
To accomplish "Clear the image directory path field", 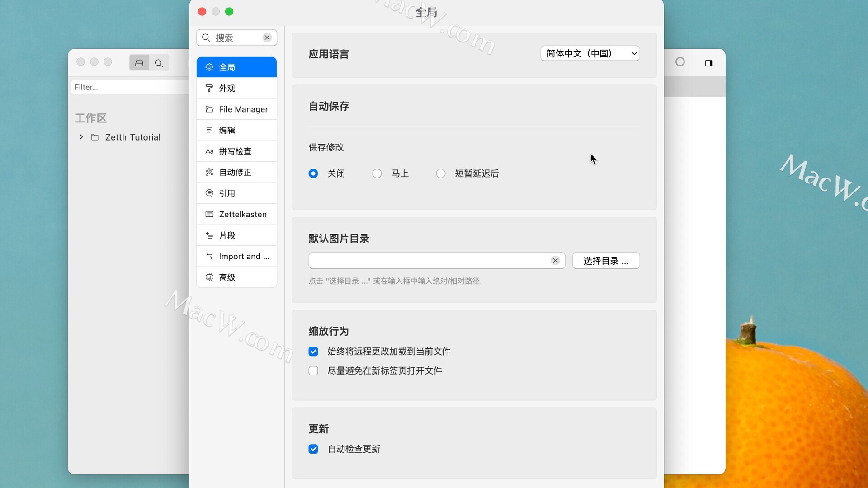I will pos(556,261).
